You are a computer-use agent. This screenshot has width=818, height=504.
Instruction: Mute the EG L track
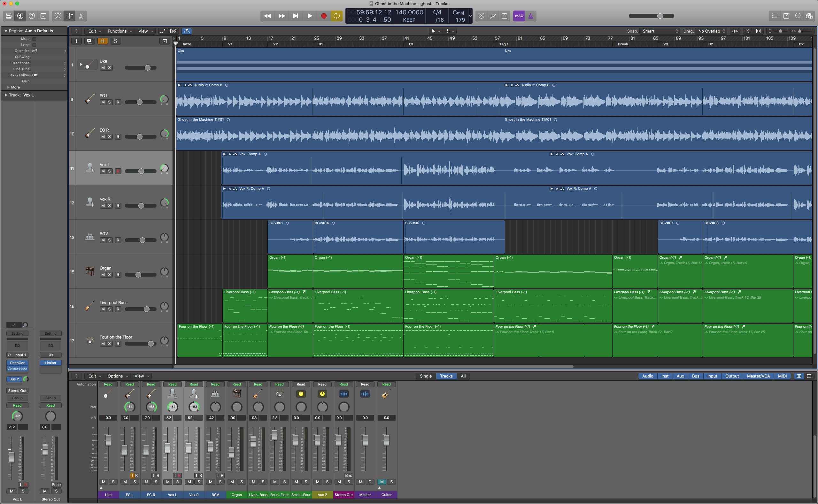(x=103, y=102)
